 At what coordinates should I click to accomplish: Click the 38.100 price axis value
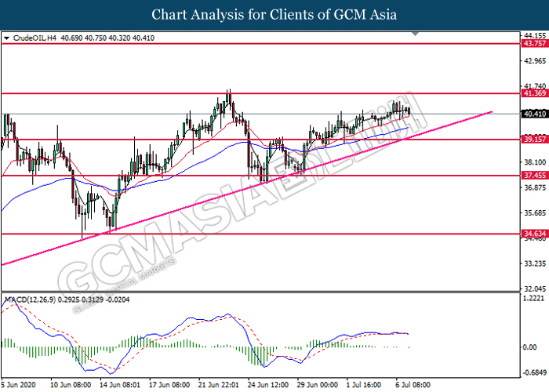point(535,162)
